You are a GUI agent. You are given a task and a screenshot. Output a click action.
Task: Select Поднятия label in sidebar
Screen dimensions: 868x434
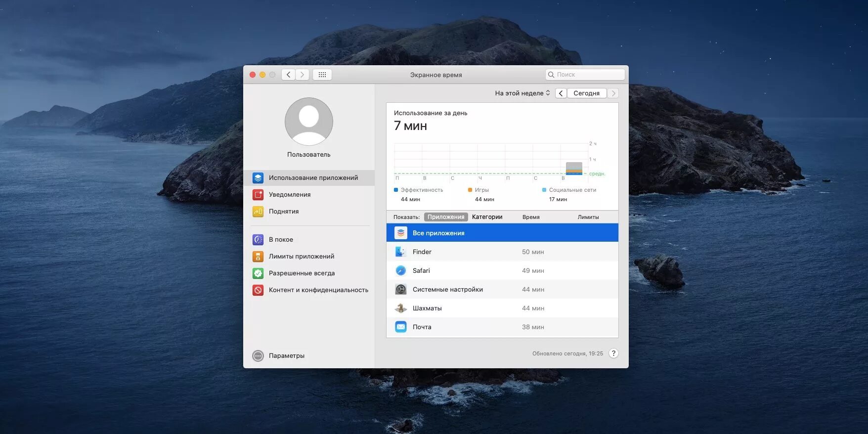point(284,212)
